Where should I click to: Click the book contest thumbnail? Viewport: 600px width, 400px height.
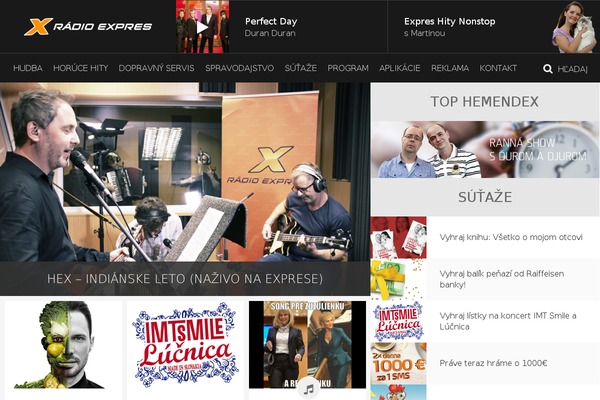pos(398,237)
